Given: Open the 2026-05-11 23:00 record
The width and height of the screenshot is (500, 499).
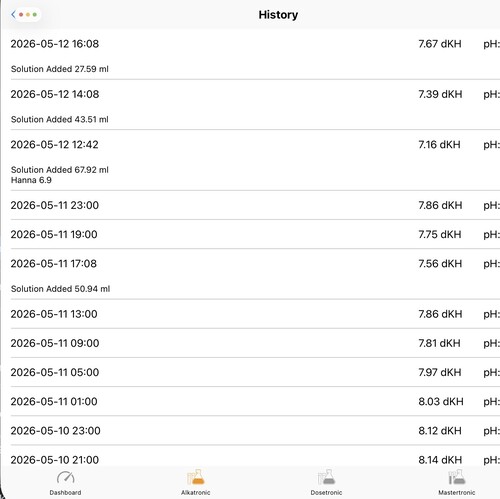Looking at the screenshot, I should [255, 205].
